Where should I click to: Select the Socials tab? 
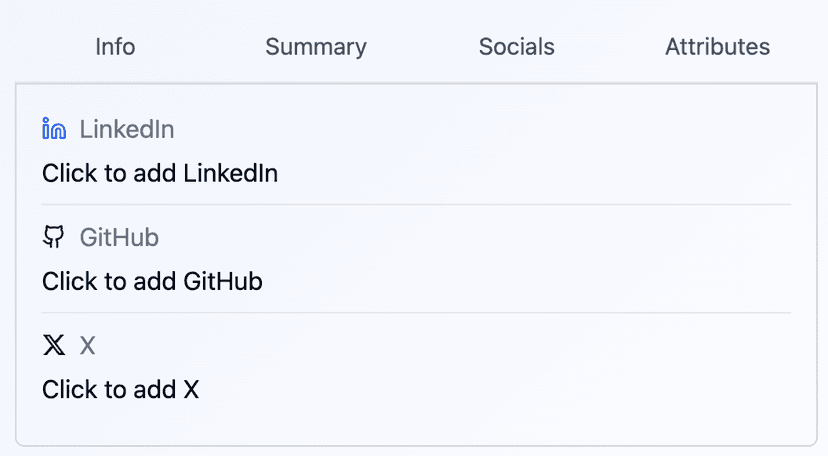pyautogui.click(x=516, y=47)
